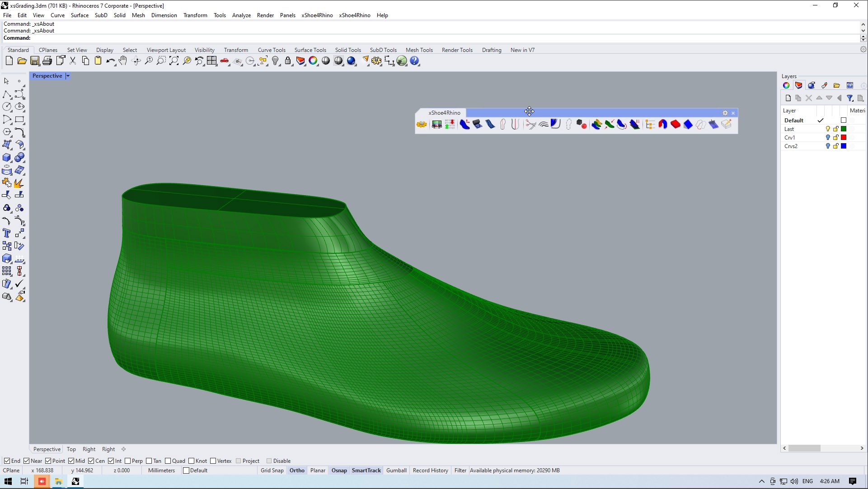868x489 pixels.
Task: Open the four-viewport layout icon
Action: [x=212, y=61]
